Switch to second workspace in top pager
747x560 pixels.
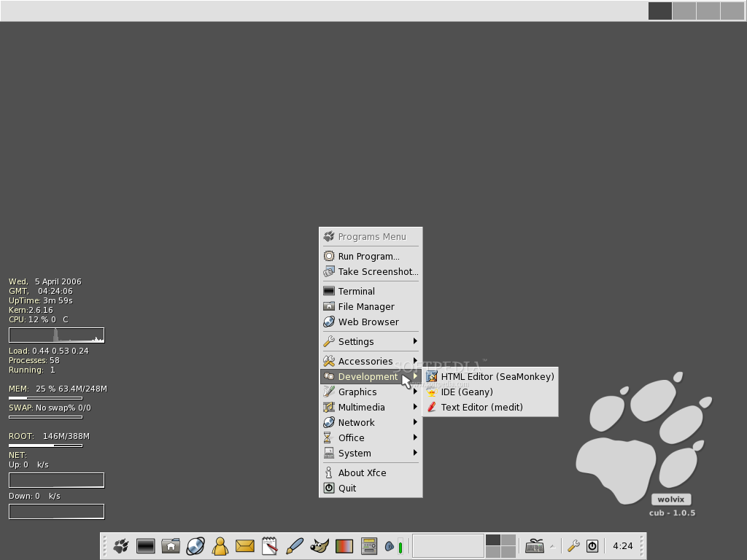(684, 11)
